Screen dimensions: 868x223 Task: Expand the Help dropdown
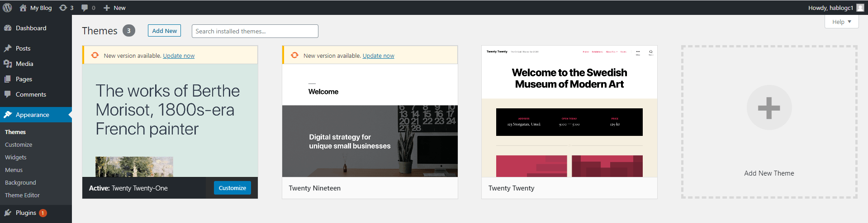coord(841,22)
